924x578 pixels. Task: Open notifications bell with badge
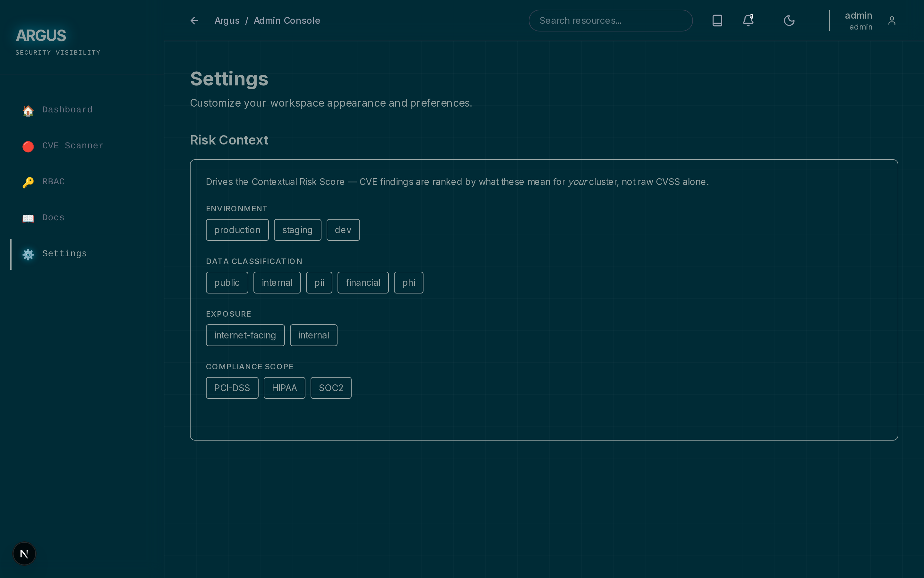(748, 21)
